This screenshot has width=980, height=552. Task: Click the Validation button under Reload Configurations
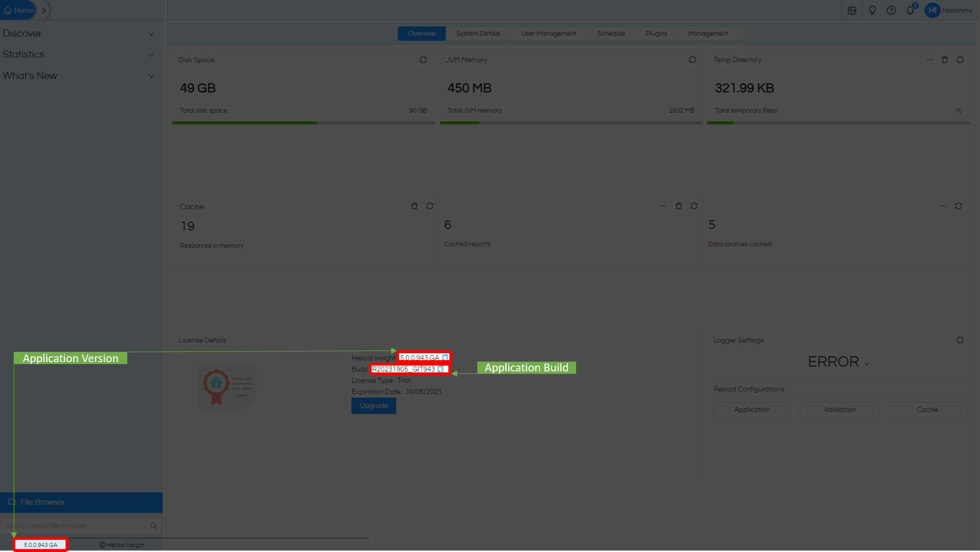(x=840, y=409)
